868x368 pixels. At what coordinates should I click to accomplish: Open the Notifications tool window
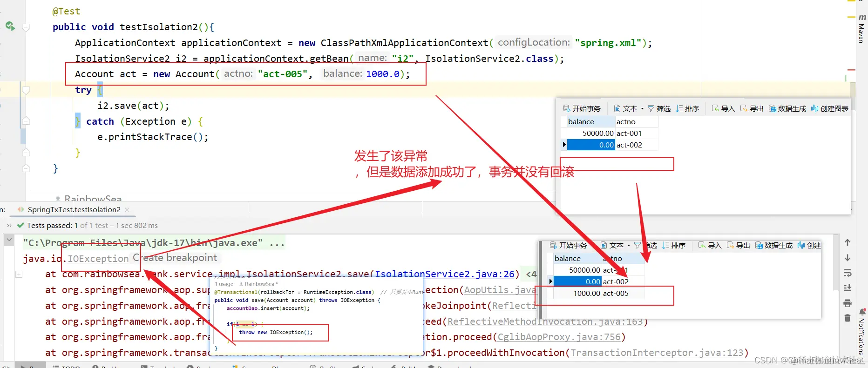(862, 331)
